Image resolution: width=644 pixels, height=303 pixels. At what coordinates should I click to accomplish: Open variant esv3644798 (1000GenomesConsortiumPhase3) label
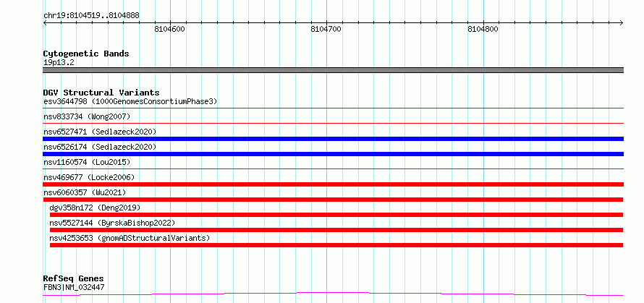(x=130, y=101)
